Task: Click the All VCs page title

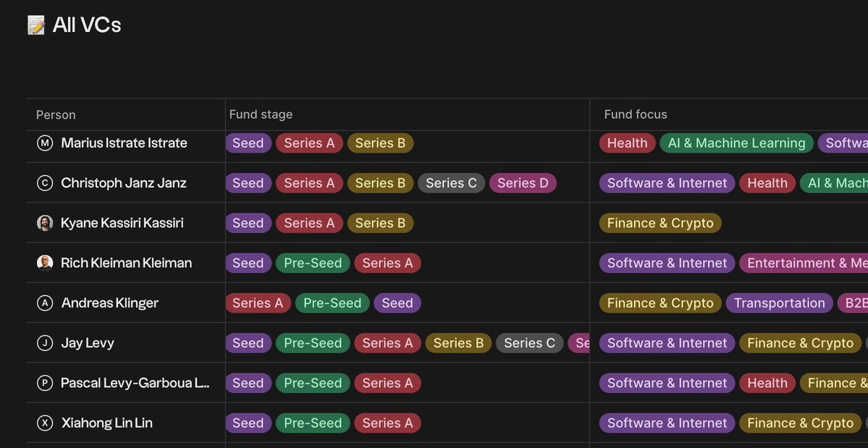Action: [x=87, y=25]
